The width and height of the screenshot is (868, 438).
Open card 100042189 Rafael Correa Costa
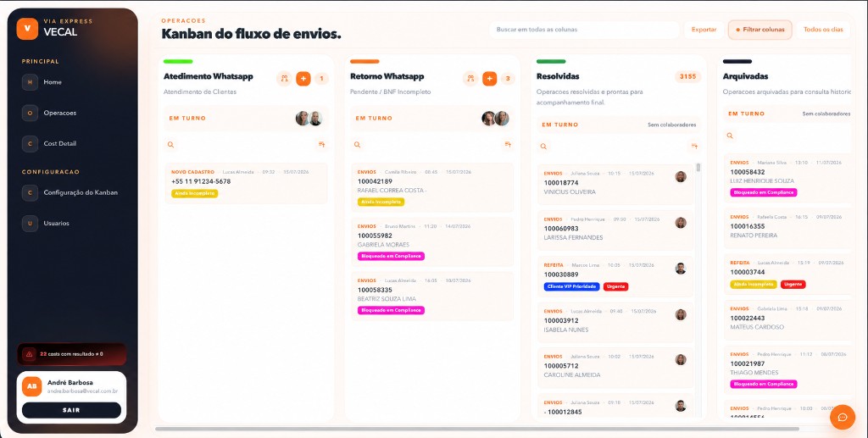click(x=432, y=187)
